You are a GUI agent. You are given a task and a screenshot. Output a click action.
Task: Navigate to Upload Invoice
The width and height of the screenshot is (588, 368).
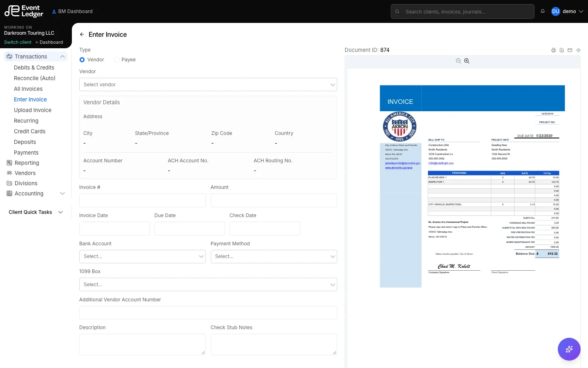click(x=33, y=110)
